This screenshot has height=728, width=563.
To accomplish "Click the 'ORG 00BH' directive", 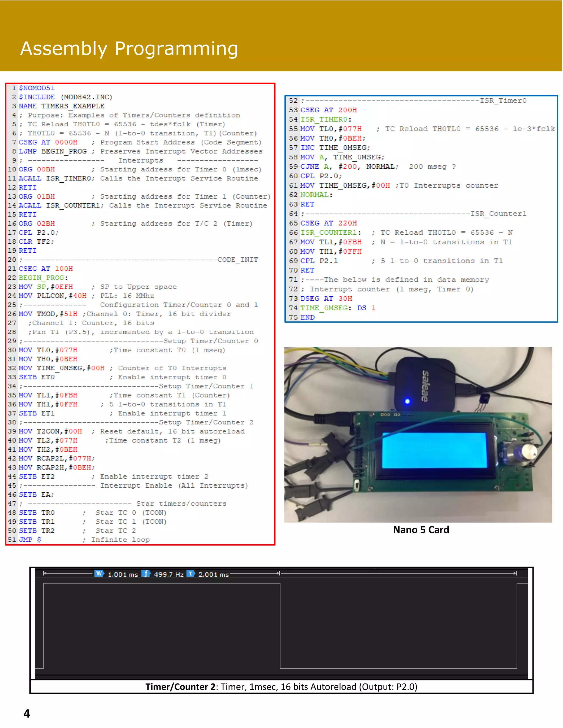I will coord(37,169).
